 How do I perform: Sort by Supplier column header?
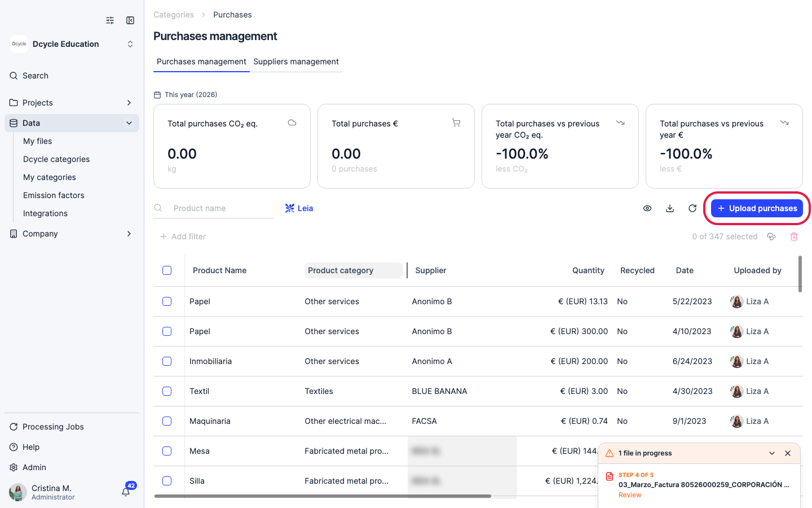[x=431, y=270]
